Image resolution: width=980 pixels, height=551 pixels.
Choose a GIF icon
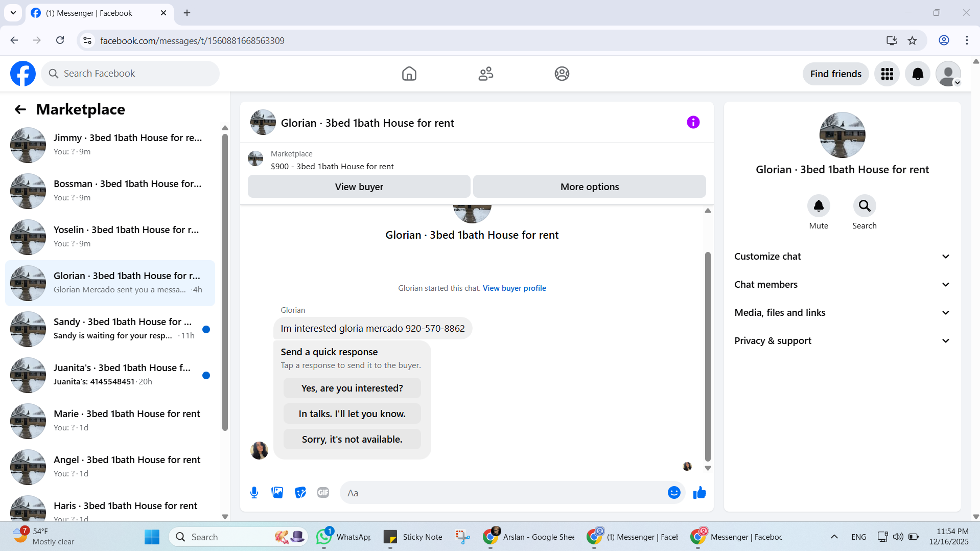coord(323,493)
